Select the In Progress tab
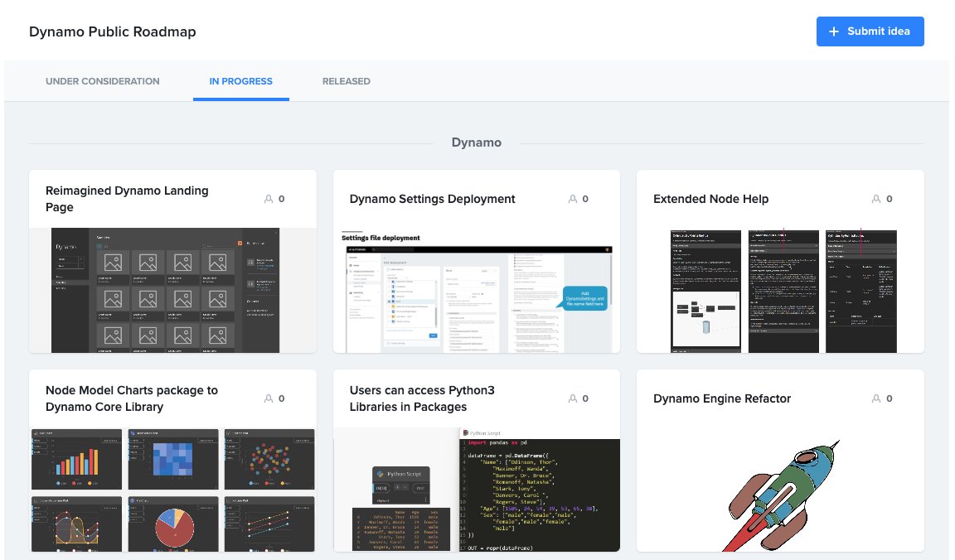Viewport: 955px width, 560px height. pyautogui.click(x=240, y=81)
